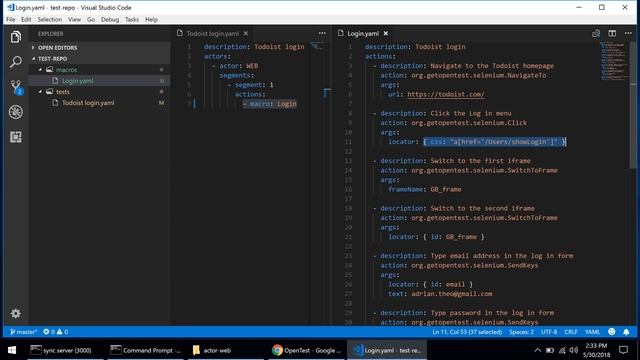The height and width of the screenshot is (360, 640).
Task: Change indentation via Spaces: 2
Action: tap(521, 332)
